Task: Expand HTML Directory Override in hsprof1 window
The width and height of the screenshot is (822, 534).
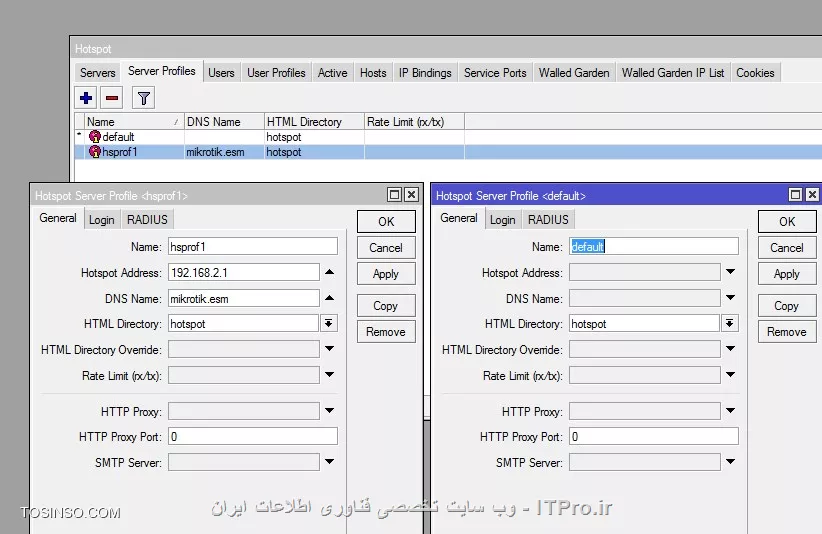Action: [x=329, y=348]
